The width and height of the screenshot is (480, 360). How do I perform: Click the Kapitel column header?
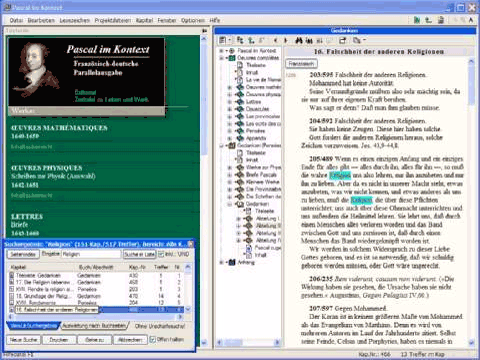42,267
